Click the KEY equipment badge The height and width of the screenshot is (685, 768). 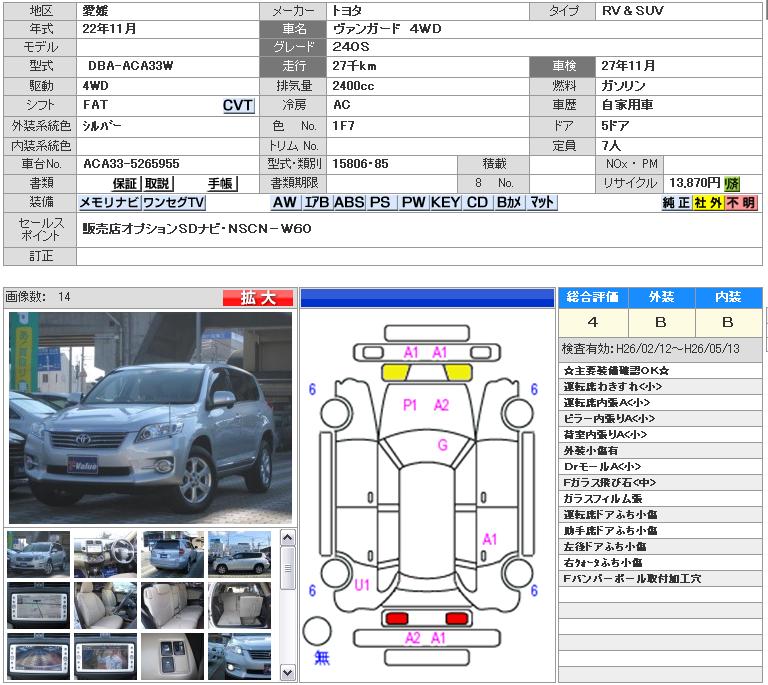446,203
